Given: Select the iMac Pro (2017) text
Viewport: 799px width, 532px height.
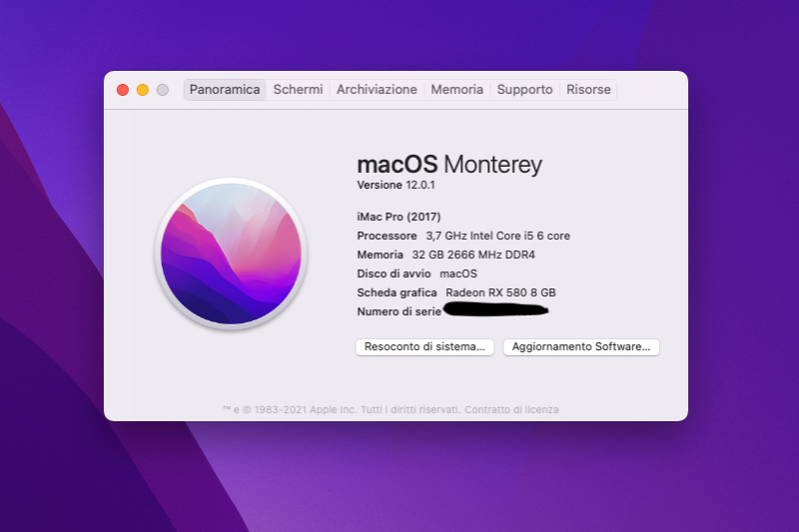Looking at the screenshot, I should click(399, 217).
